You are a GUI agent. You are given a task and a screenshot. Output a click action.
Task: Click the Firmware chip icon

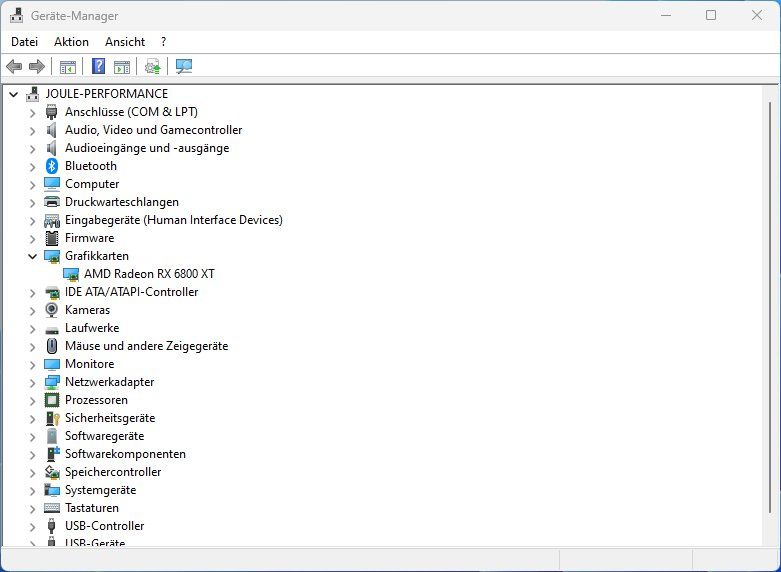(52, 238)
